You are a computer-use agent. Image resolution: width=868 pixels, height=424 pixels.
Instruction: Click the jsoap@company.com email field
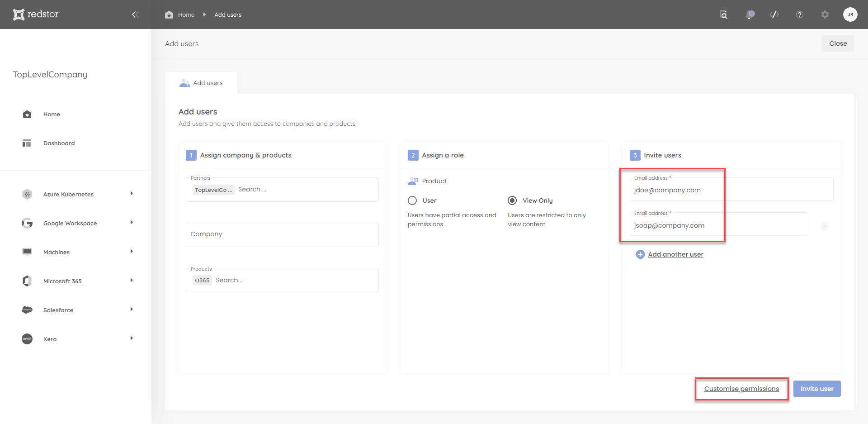(x=719, y=224)
